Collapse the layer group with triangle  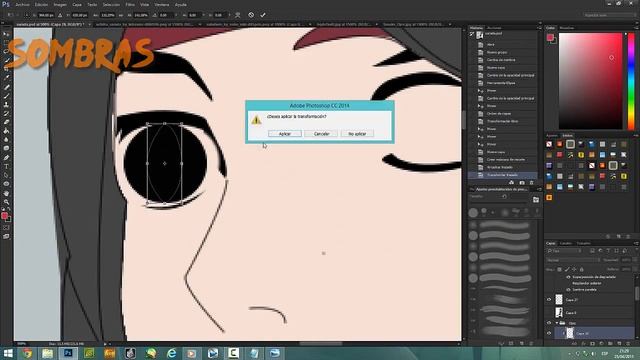pyautogui.click(x=556, y=323)
